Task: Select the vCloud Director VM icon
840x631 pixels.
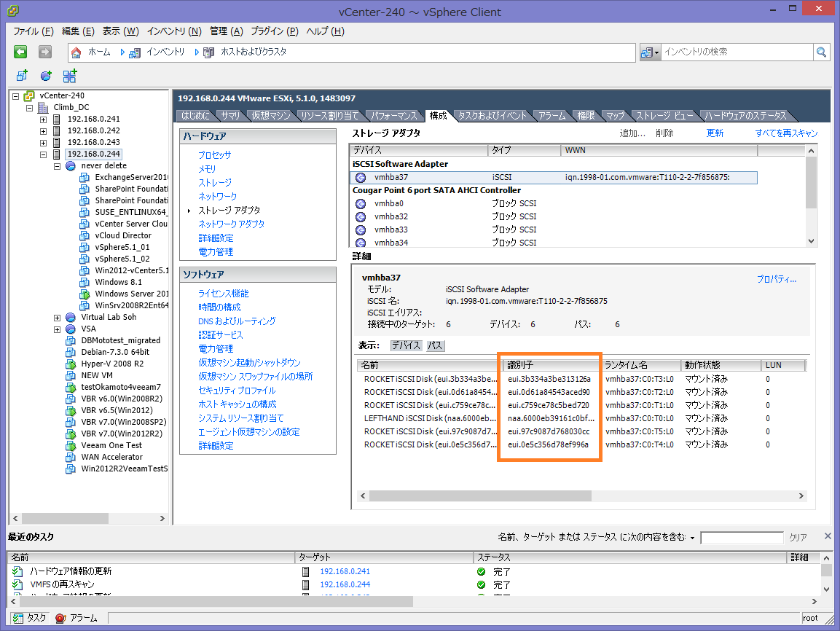Action: tap(85, 235)
